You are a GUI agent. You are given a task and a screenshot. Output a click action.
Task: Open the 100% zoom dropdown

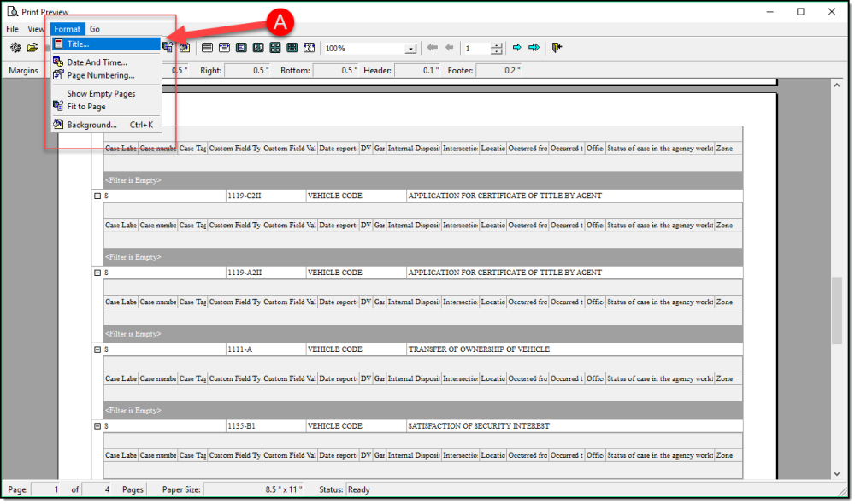[x=410, y=50]
